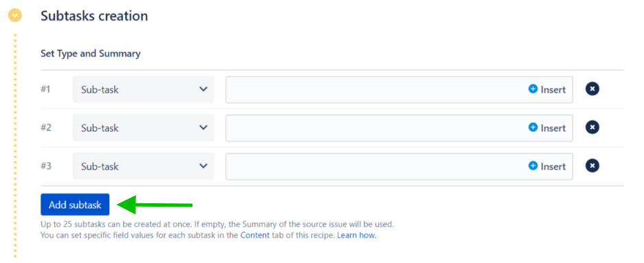Delete subtask row #3 using X icon
This screenshot has width=644, height=263.
tap(592, 165)
